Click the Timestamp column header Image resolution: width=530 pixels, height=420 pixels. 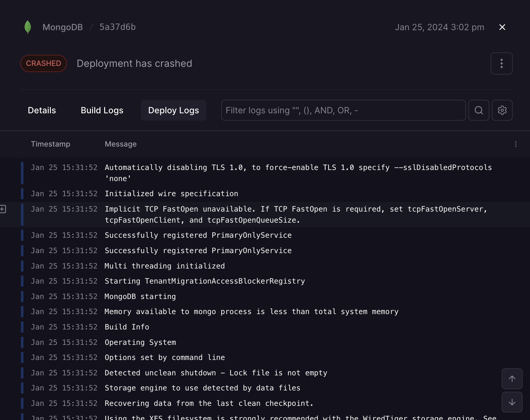point(51,144)
